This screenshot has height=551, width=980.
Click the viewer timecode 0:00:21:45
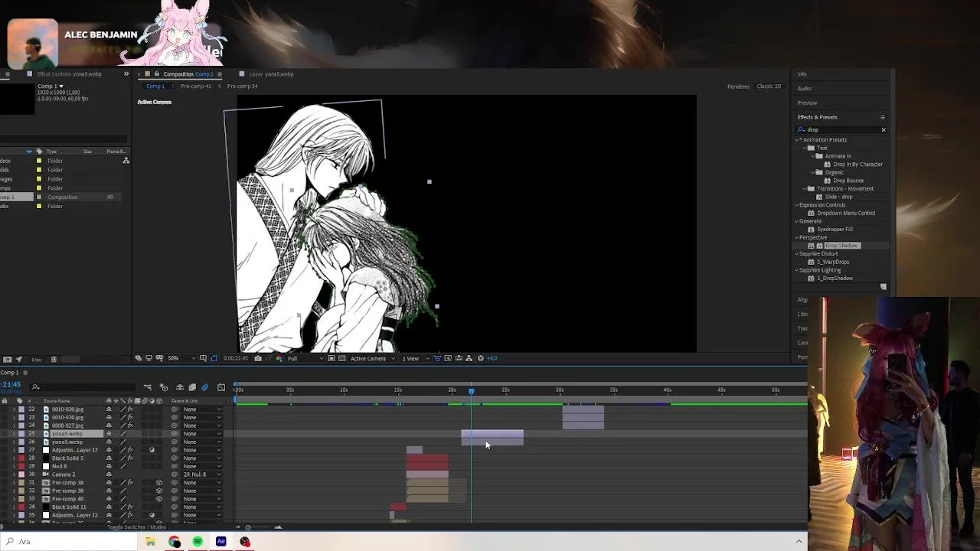235,358
